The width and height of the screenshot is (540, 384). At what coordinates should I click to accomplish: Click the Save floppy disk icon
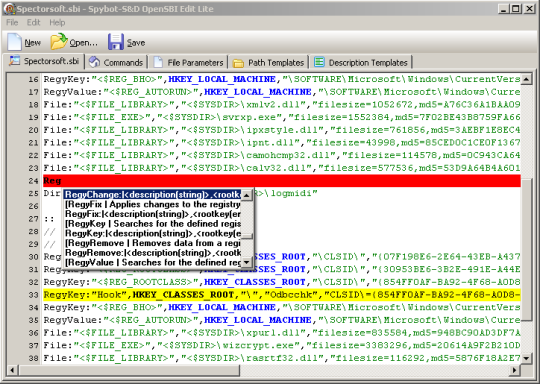116,42
